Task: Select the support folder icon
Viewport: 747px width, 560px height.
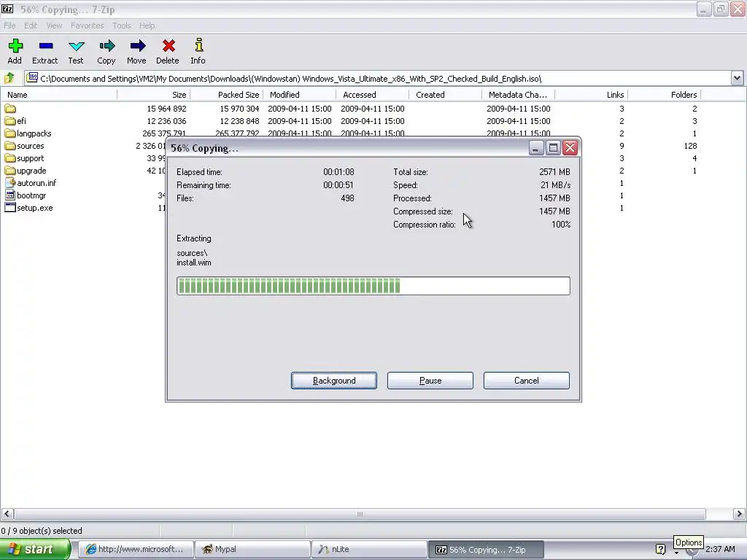Action: tap(10, 158)
